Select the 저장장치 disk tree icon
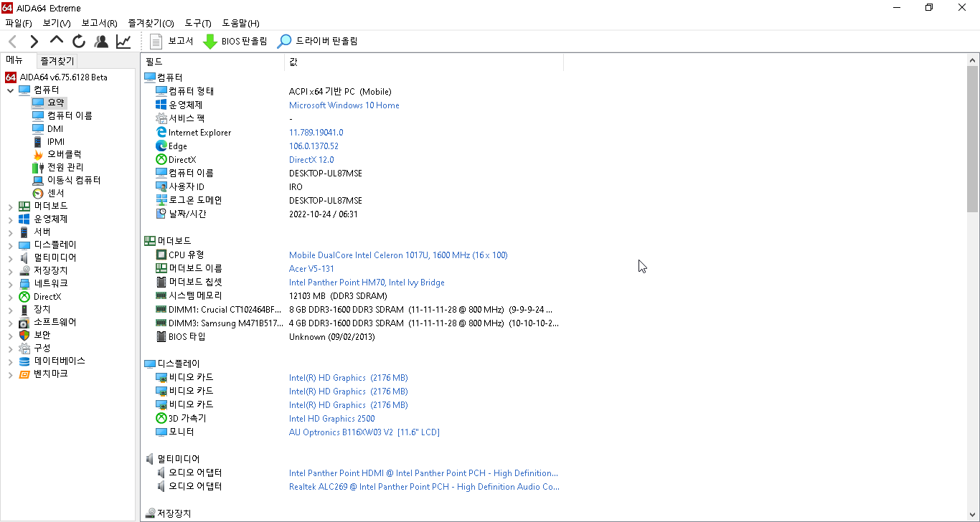The width and height of the screenshot is (980, 522). pyautogui.click(x=24, y=270)
